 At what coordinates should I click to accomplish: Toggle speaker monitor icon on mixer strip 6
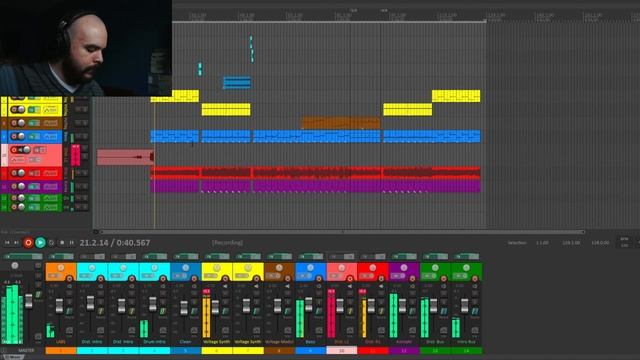(225, 287)
